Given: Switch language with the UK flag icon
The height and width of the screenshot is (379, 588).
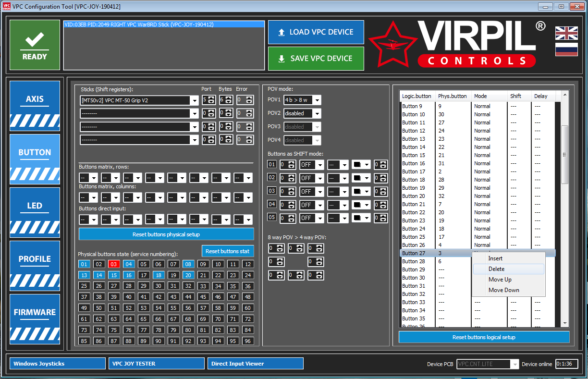Looking at the screenshot, I should pos(566,33).
